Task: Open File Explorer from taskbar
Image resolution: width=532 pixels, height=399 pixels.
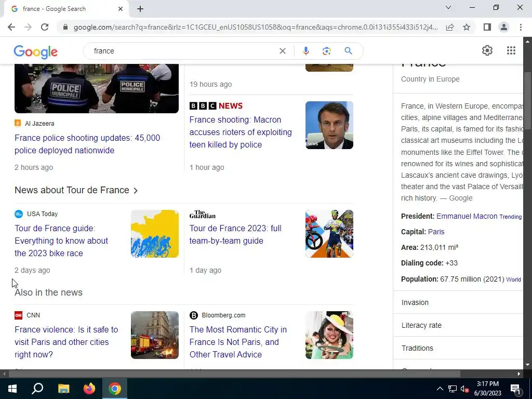Action: [63, 389]
